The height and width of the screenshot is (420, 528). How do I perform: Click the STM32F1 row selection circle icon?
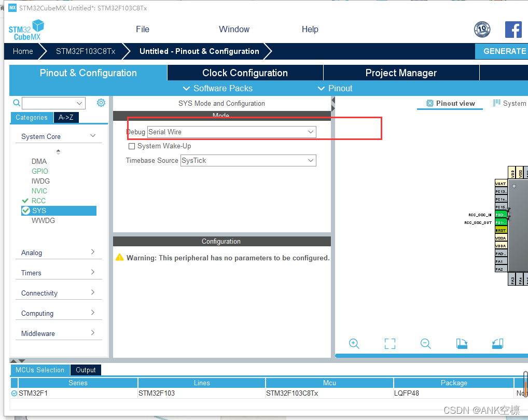click(x=14, y=393)
